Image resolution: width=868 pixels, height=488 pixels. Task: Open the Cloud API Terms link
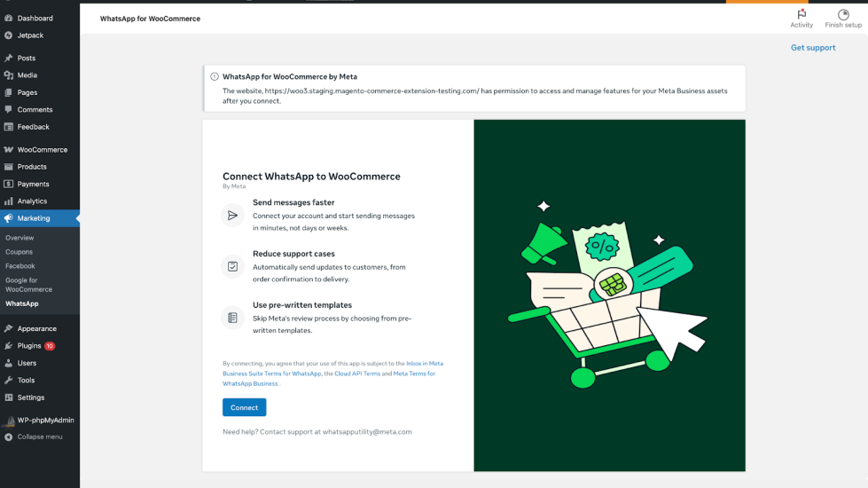[x=357, y=374]
